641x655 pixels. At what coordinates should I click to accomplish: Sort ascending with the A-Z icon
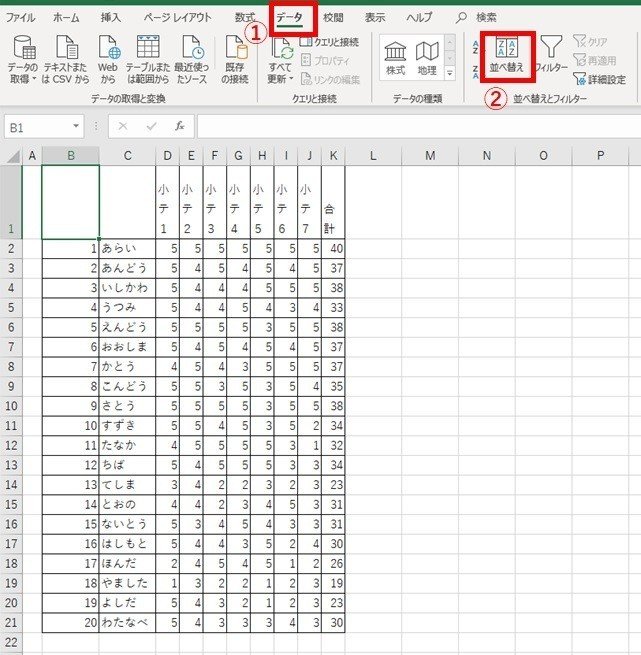click(476, 47)
